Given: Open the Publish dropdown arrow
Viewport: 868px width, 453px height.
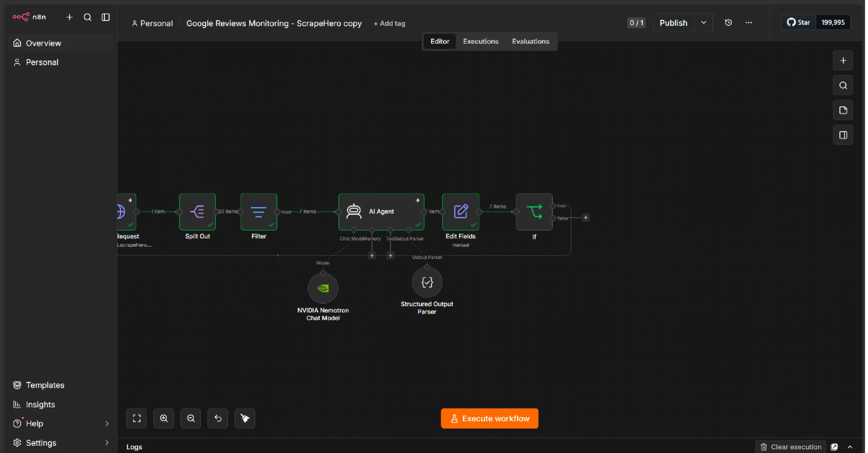Looking at the screenshot, I should [704, 23].
